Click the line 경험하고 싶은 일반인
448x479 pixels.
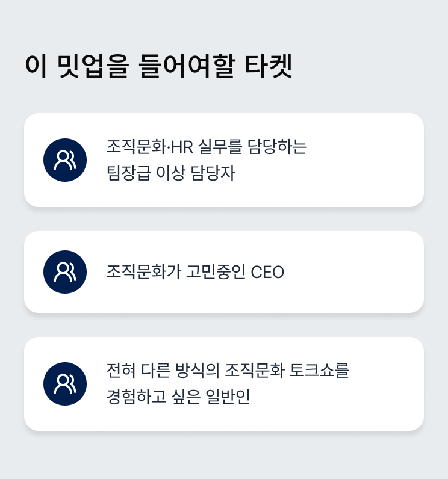click(178, 397)
